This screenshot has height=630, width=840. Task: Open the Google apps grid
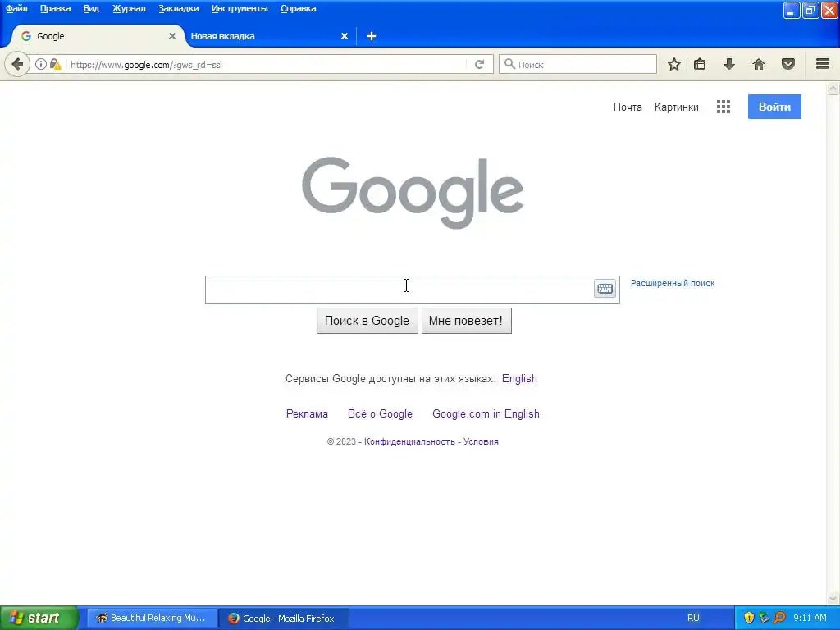point(724,107)
